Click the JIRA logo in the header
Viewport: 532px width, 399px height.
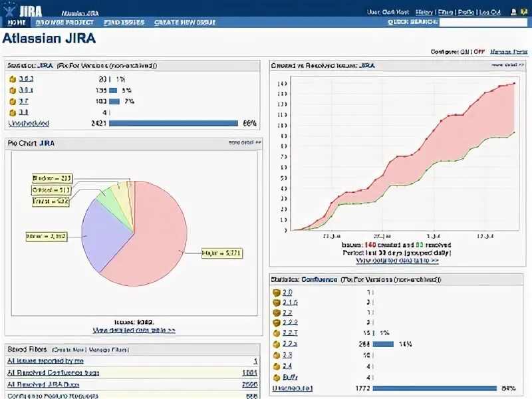coord(23,11)
